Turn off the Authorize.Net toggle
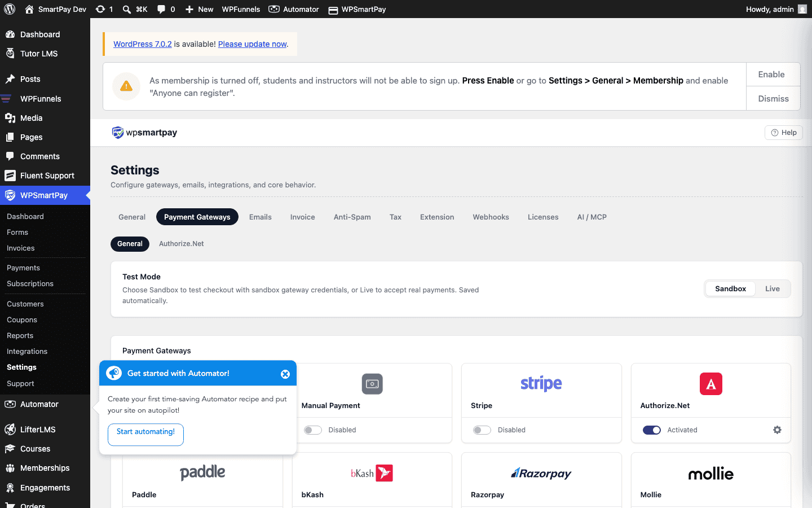 (x=652, y=430)
